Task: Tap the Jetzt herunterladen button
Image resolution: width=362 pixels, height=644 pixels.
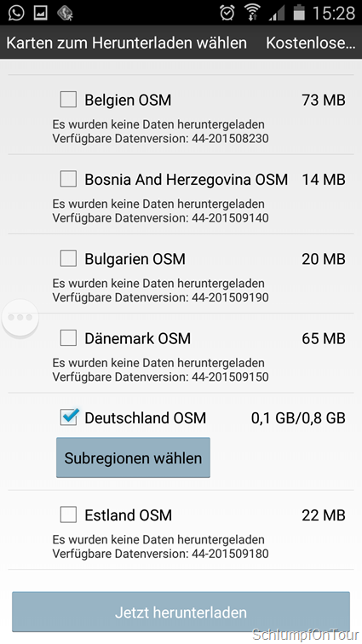Action: click(x=181, y=612)
